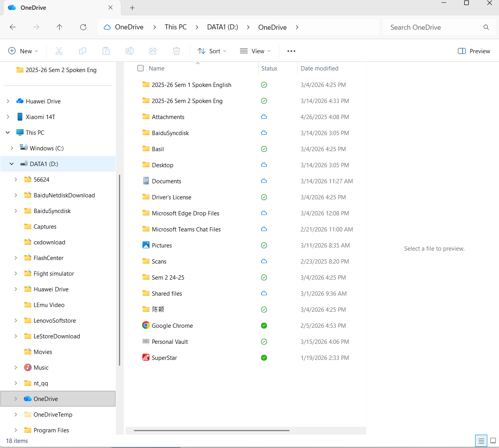The image size is (499, 448).
Task: Open the See more ellipsis menu
Action: click(291, 51)
